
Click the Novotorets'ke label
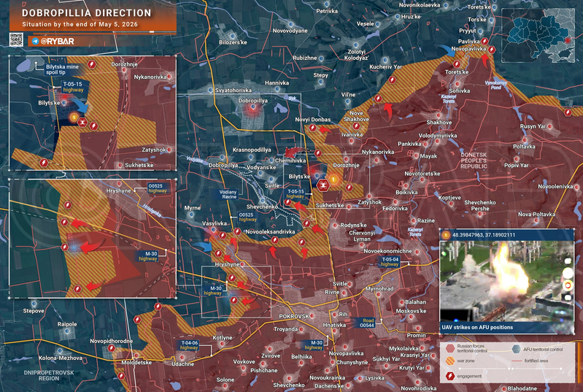(422, 174)
